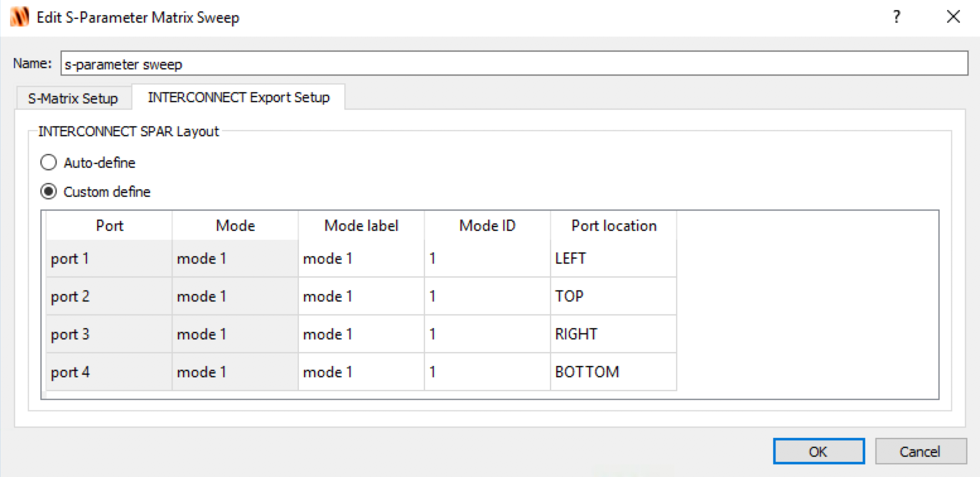
Task: Select the BOTTOM port location cell
Action: click(613, 372)
